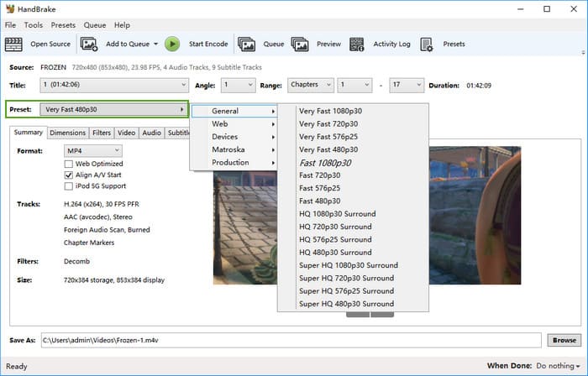Click the Queue stacked images icon
Image resolution: width=588 pixels, height=376 pixels.
pos(247,44)
